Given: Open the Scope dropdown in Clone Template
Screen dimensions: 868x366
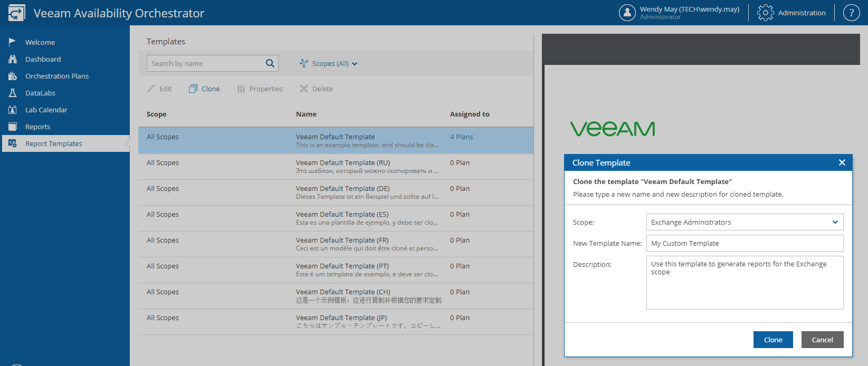Looking at the screenshot, I should click(745, 222).
